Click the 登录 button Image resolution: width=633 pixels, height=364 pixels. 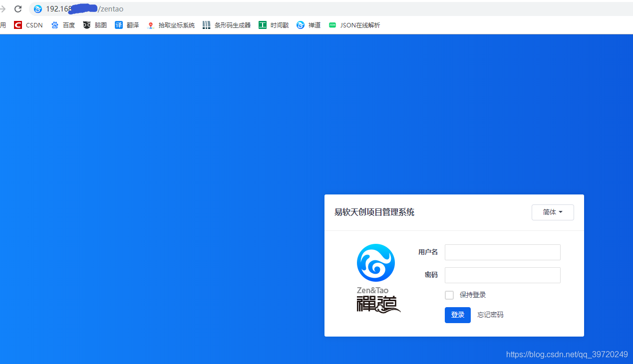pyautogui.click(x=457, y=315)
